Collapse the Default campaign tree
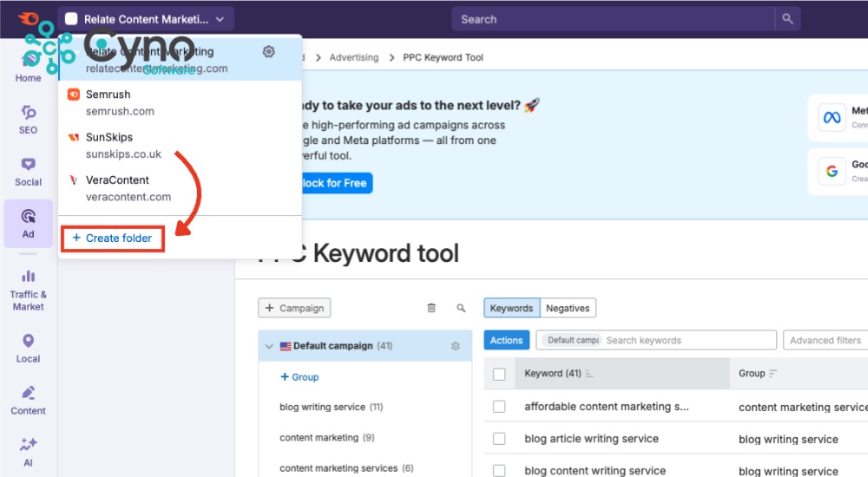 [269, 346]
